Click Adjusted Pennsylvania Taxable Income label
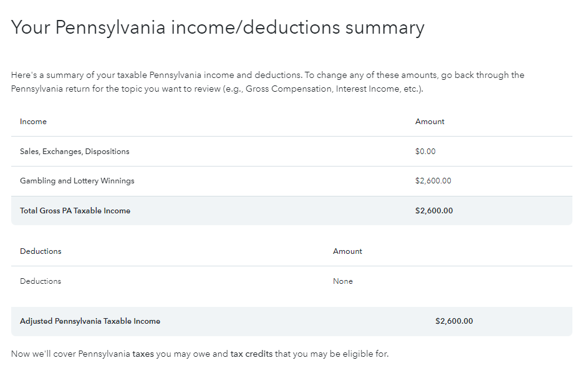This screenshot has height=373, width=588. click(90, 321)
